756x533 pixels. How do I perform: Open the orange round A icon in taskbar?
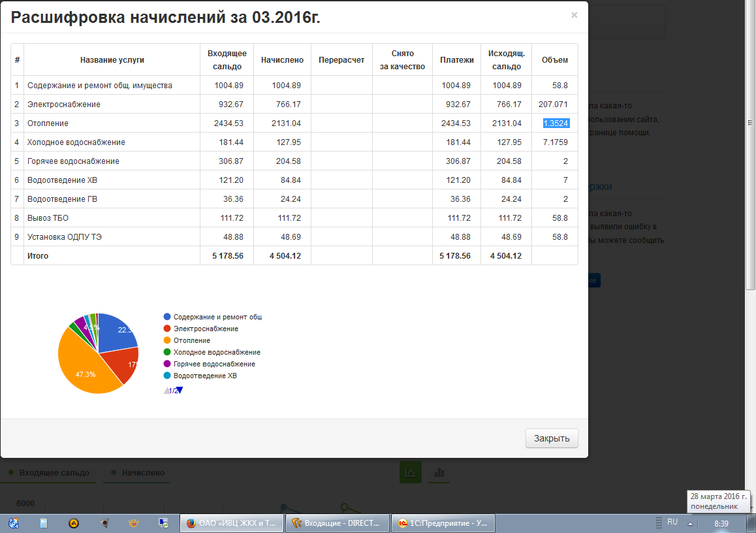pyautogui.click(x=73, y=523)
